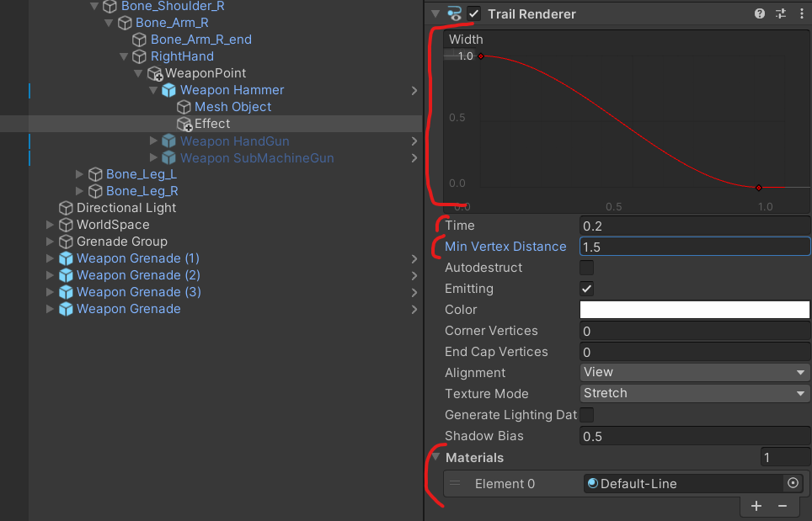Viewport: 812px width, 521px height.
Task: Select the Weapon Hammer prefab icon
Action: (x=168, y=90)
